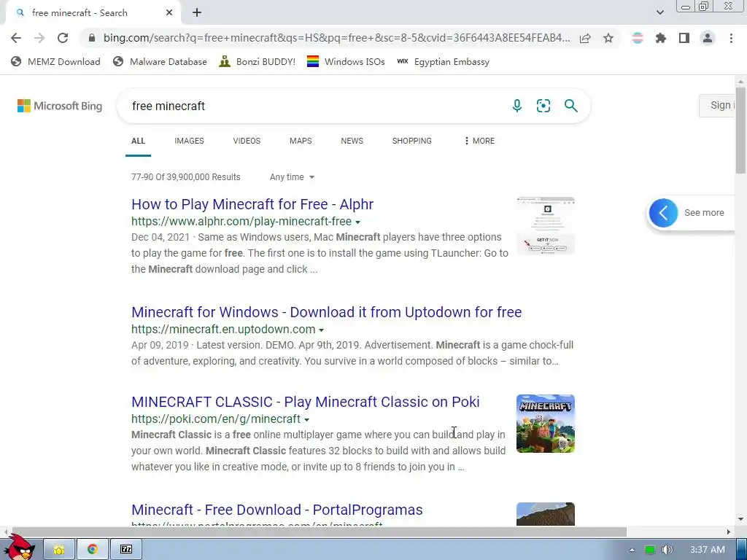The height and width of the screenshot is (560, 747).
Task: Open Minecraft for Windows Uptodown result
Action: pyautogui.click(x=326, y=312)
